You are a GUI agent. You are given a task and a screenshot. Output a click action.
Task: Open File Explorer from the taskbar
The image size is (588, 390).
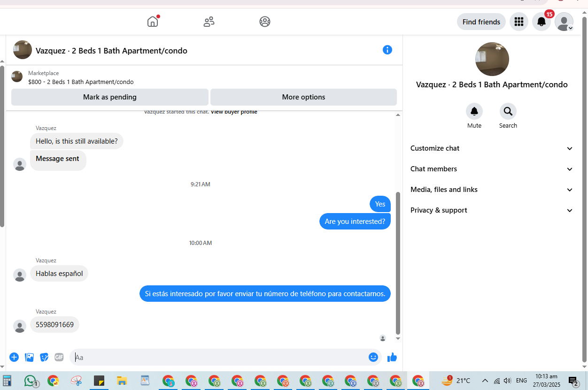pos(122,381)
